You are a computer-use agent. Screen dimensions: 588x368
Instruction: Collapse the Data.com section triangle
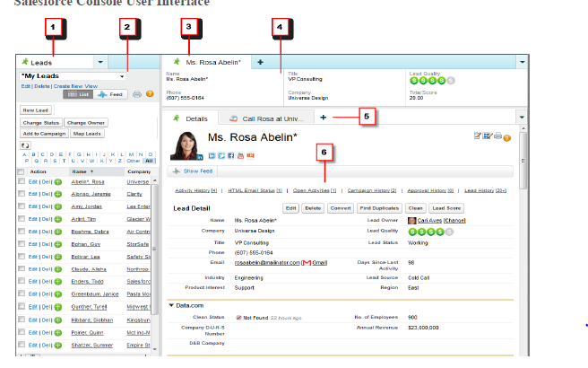171,306
